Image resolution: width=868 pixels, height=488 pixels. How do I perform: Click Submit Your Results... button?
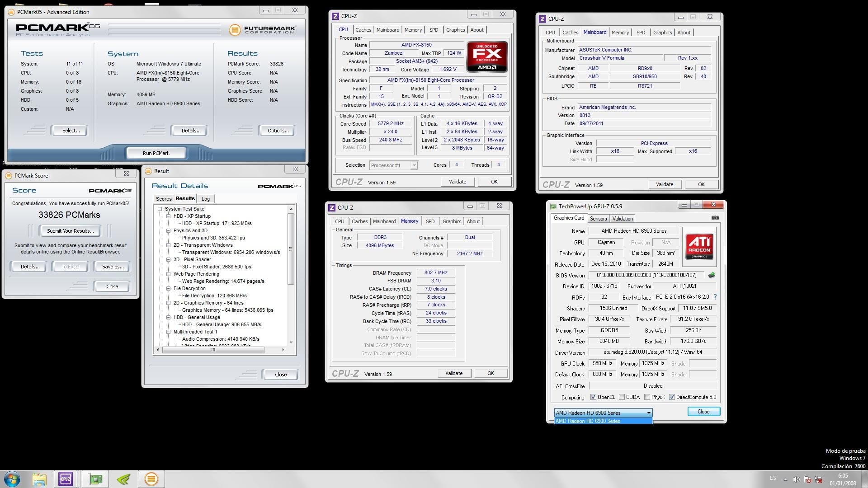[71, 231]
